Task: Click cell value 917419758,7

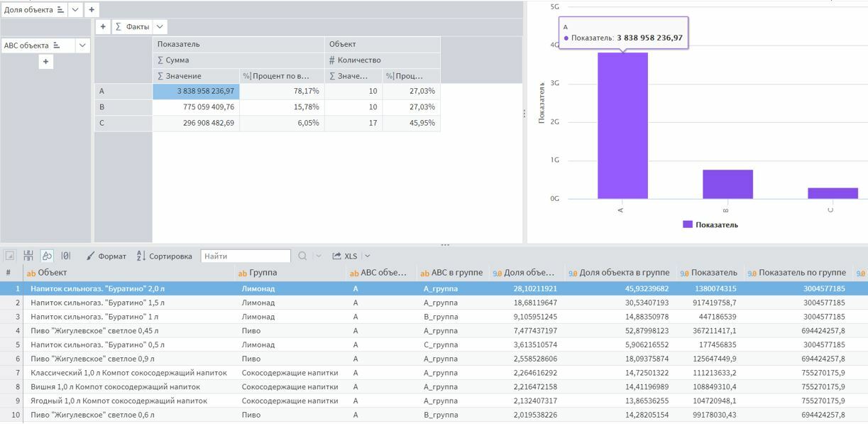Action: click(x=712, y=303)
